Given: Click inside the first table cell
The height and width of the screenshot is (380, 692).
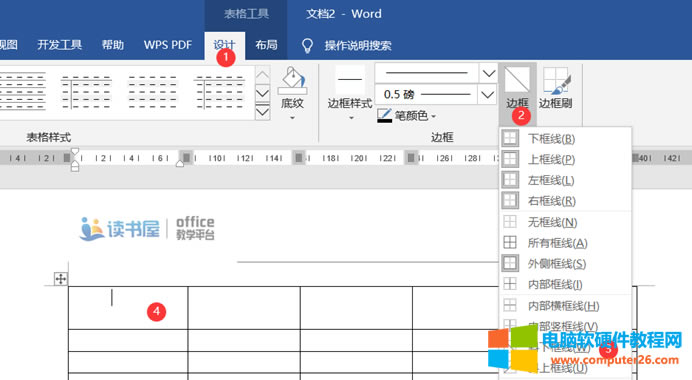Looking at the screenshot, I should click(x=128, y=308).
